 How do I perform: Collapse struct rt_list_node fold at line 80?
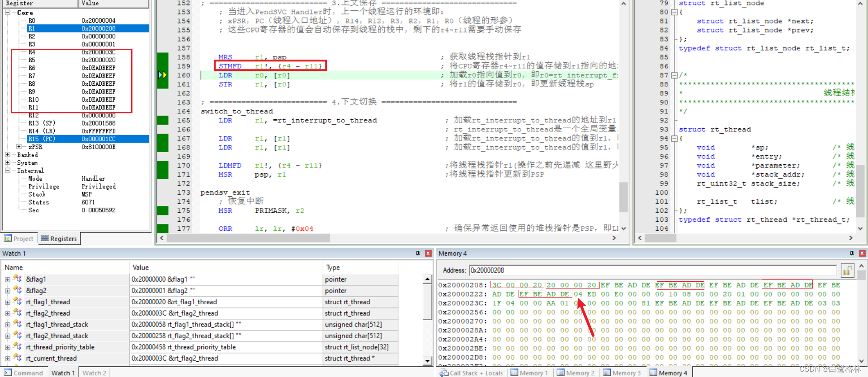click(674, 12)
